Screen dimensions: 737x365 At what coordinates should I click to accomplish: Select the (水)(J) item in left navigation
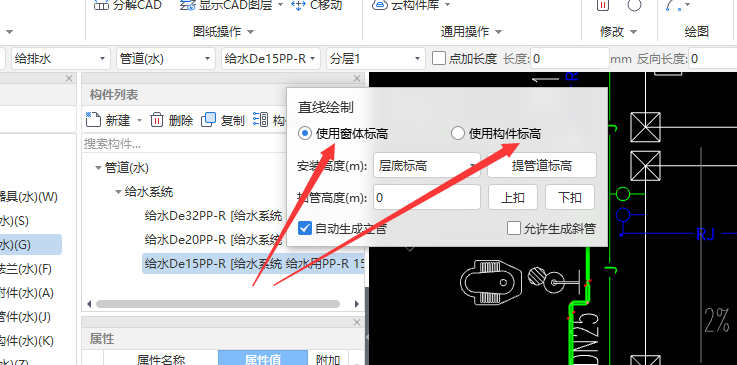click(x=25, y=317)
